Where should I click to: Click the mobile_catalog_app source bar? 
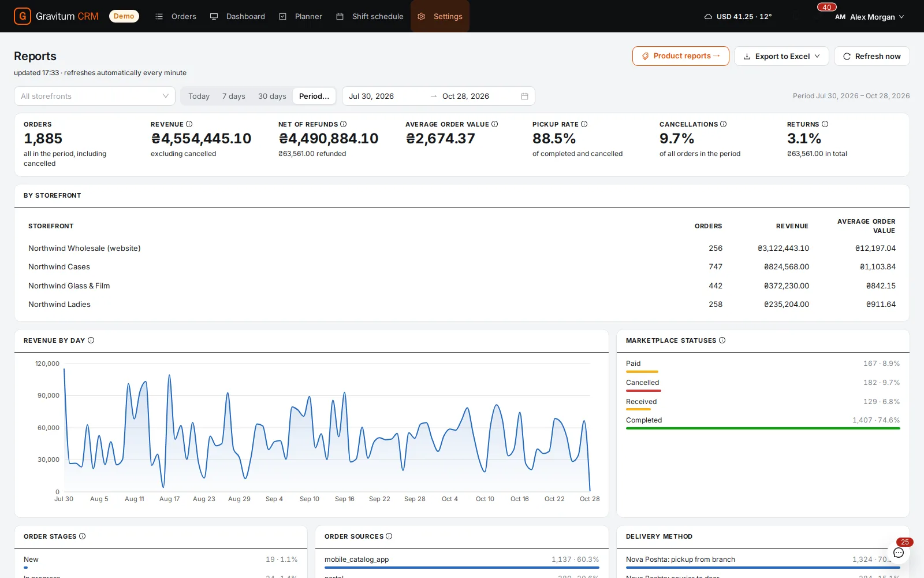click(462, 568)
